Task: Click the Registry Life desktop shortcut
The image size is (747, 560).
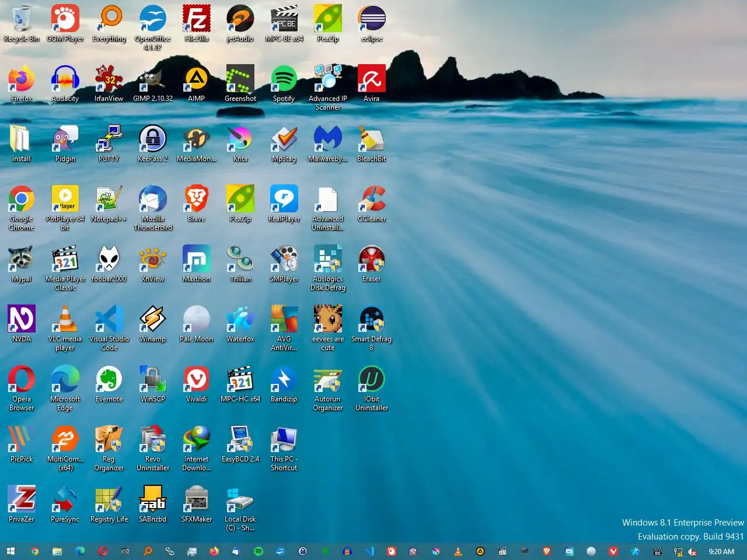Action: [x=109, y=505]
